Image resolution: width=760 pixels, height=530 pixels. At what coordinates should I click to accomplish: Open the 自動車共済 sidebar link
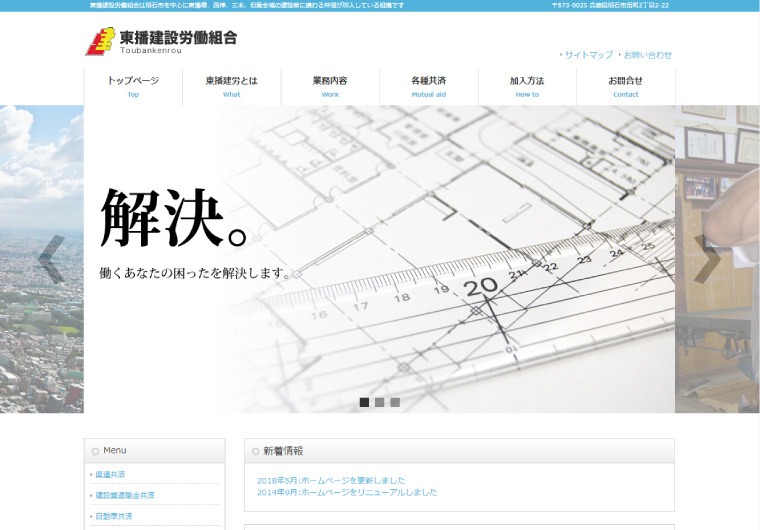[114, 516]
